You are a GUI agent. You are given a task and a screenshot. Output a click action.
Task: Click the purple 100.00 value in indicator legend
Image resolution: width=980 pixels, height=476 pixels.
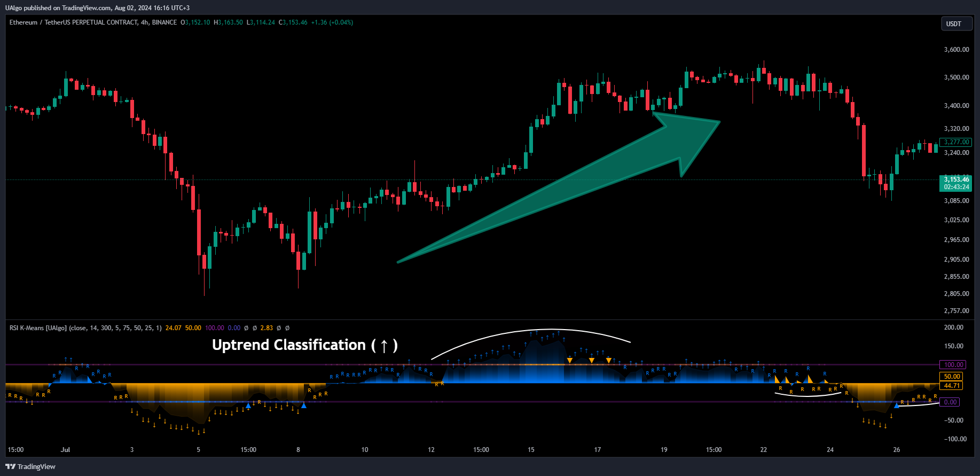click(215, 328)
